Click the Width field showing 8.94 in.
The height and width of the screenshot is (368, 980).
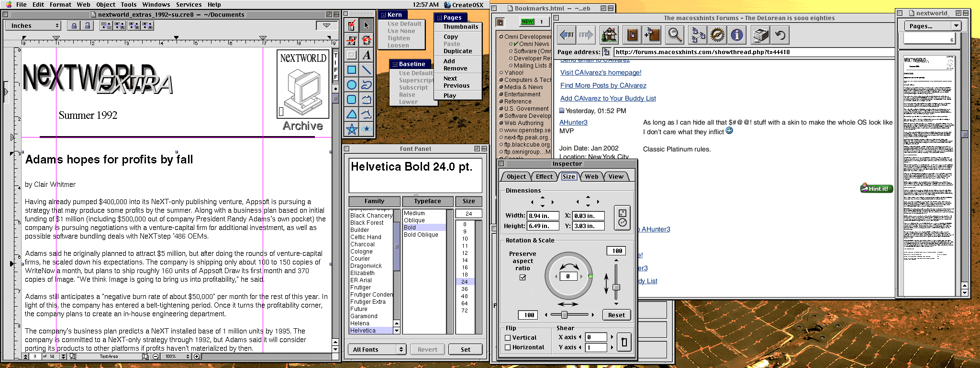point(542,216)
